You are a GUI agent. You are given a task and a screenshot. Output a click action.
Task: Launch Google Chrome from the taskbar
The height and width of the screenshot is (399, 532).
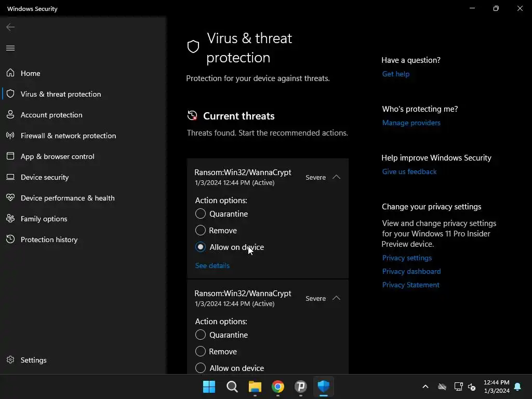[277, 387]
